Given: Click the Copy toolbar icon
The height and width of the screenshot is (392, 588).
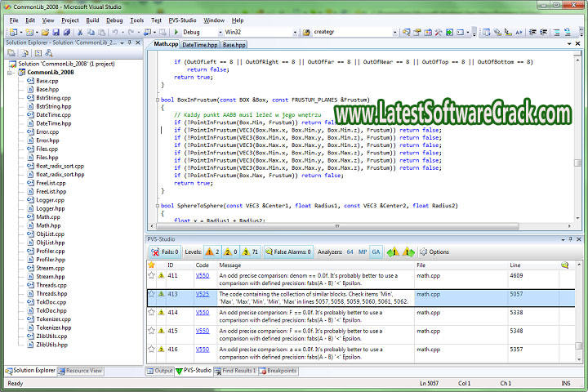Looking at the screenshot, I should (x=91, y=33).
